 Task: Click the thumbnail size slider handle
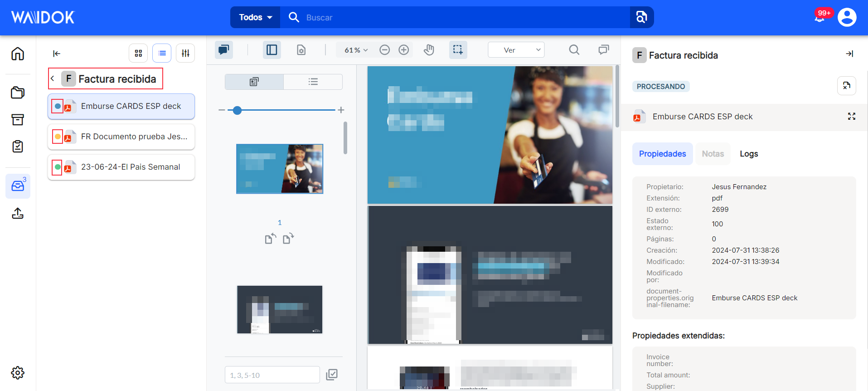click(x=237, y=110)
